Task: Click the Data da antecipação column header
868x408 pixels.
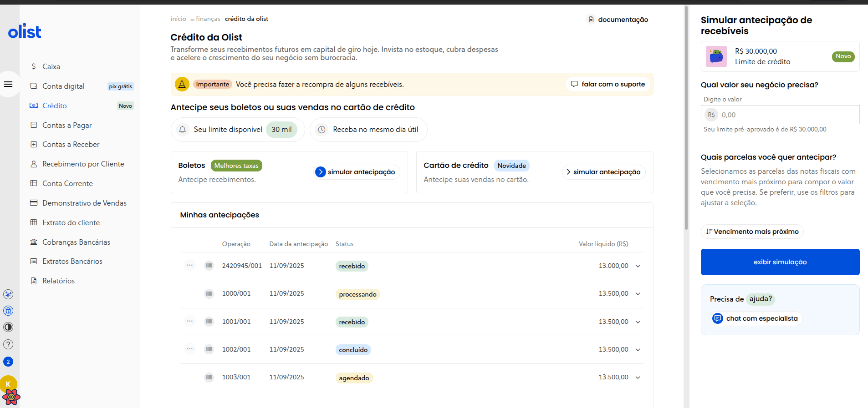Action: pyautogui.click(x=299, y=244)
